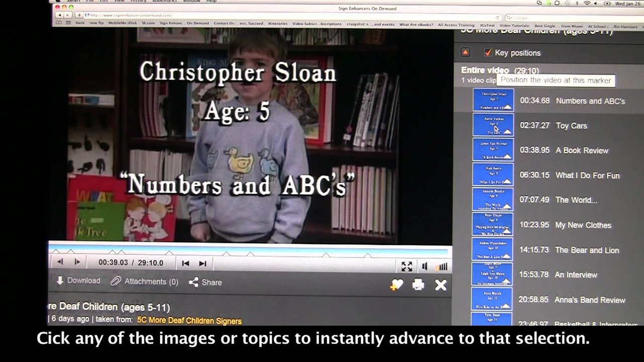Collapse panel with the orange arrow button
Screen dimensions: 644x362
465,52
